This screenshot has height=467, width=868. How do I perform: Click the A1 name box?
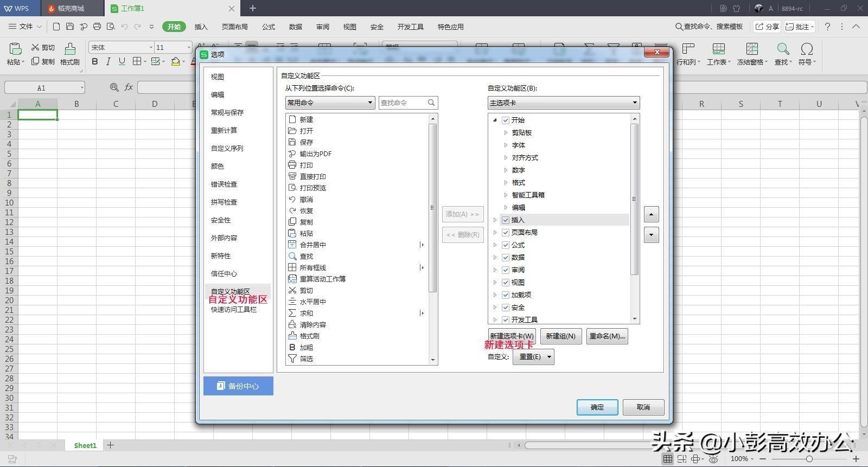point(44,87)
